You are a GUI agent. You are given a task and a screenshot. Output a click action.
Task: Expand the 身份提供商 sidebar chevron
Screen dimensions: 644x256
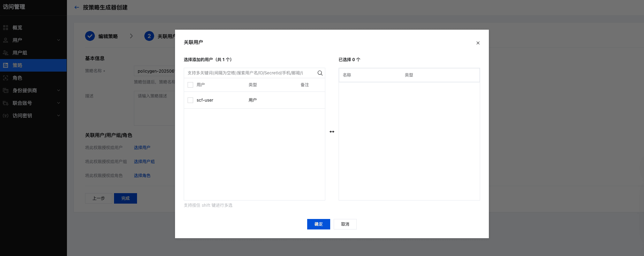(59, 90)
